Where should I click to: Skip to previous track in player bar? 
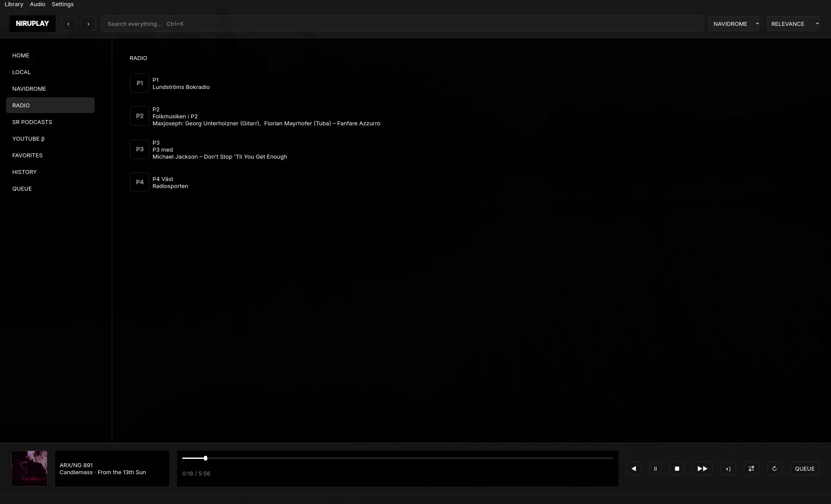(634, 469)
